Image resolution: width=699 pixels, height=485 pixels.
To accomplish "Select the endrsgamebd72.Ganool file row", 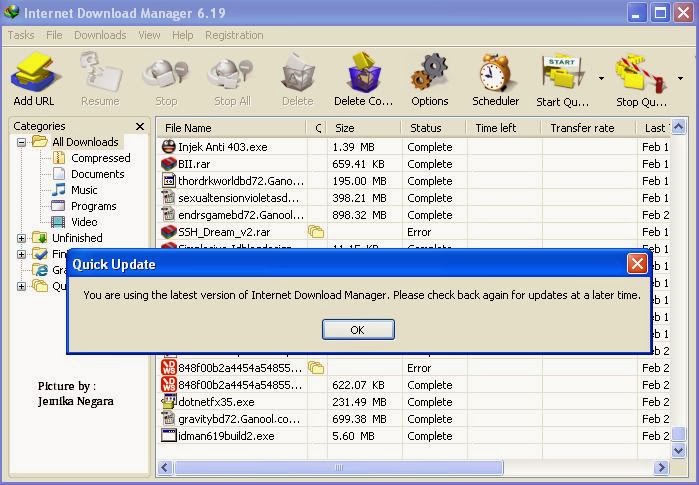I will pyautogui.click(x=414, y=215).
